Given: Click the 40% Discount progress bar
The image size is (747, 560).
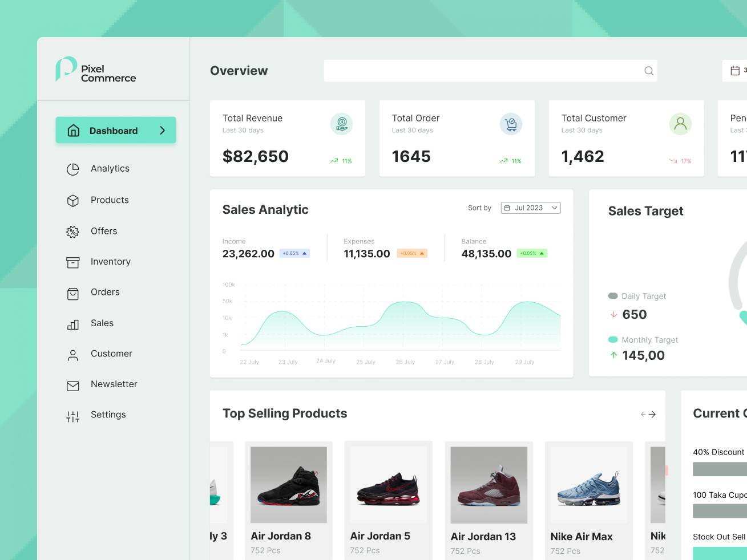Looking at the screenshot, I should [720, 469].
